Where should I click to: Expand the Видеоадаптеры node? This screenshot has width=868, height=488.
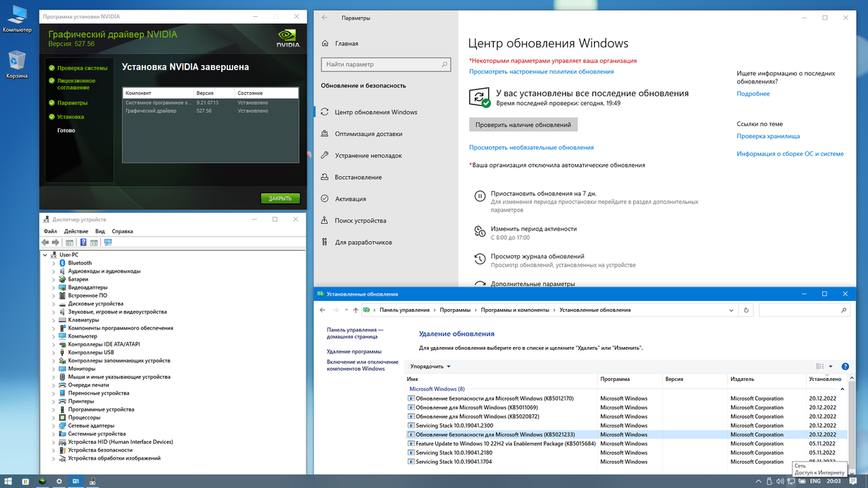click(x=54, y=287)
